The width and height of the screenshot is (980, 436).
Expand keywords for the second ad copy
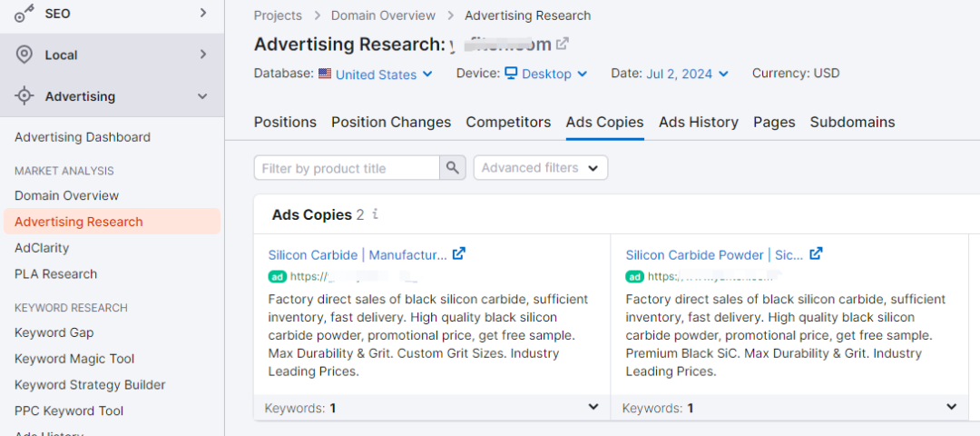[951, 408]
